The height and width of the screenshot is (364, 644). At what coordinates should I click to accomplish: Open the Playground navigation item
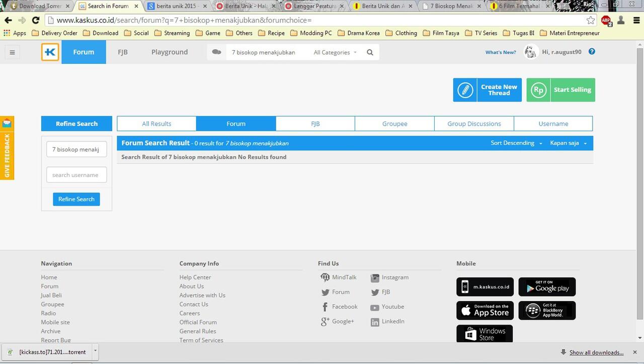pos(170,52)
